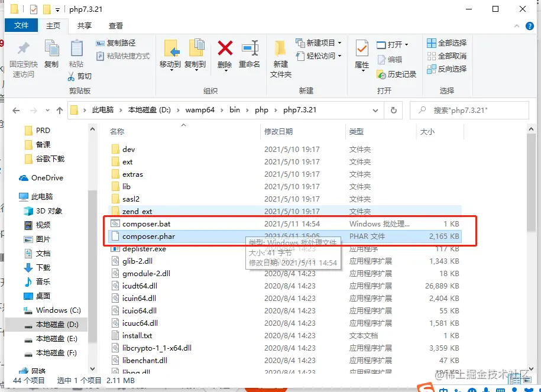This screenshot has width=541, height=392.
Task: Open the File (文件) tab
Action: point(21,25)
